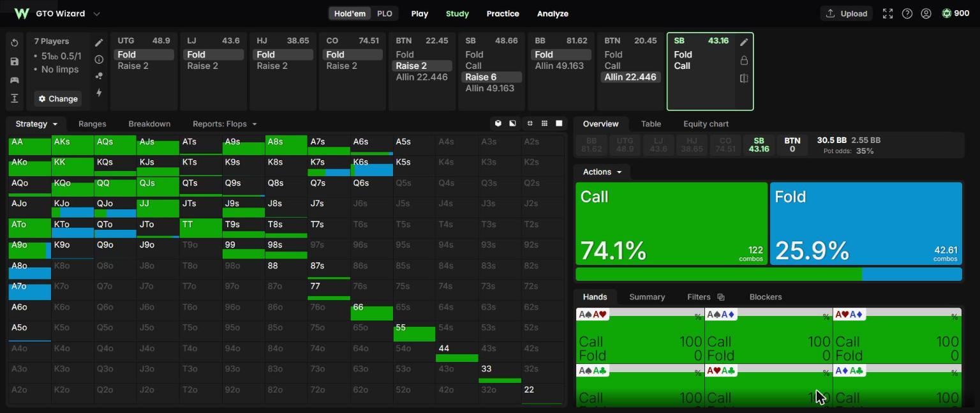This screenshot has height=413, width=980.
Task: Expand the Actions dropdown
Action: click(x=602, y=172)
